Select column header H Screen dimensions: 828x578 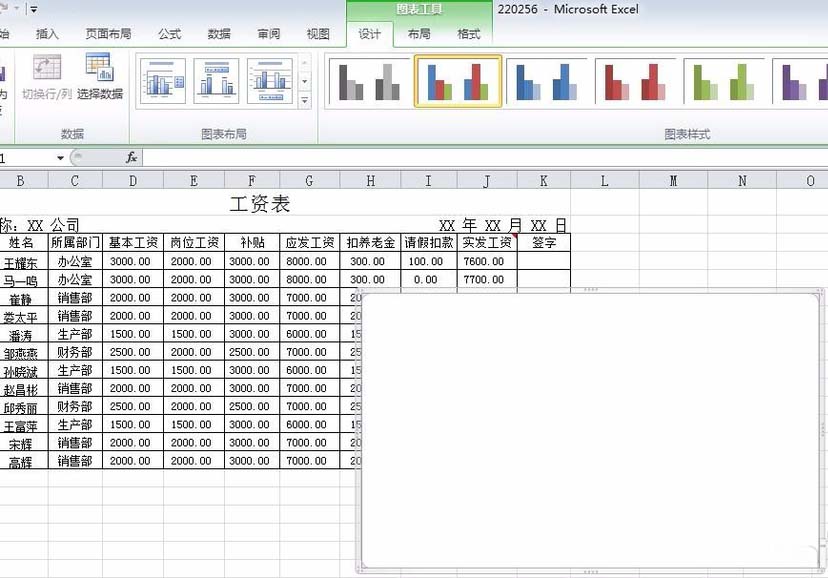[370, 180]
